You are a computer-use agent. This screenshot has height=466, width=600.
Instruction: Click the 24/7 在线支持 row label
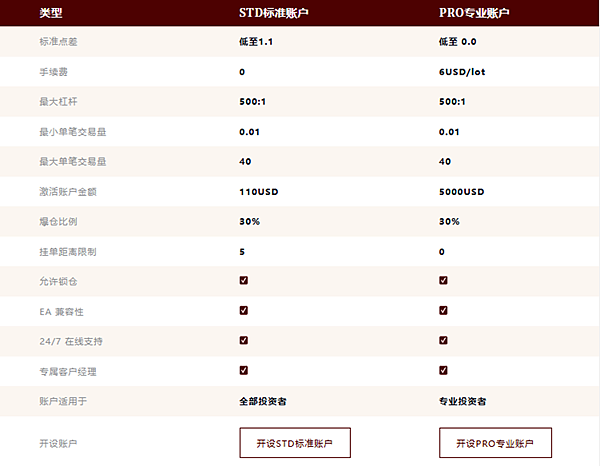pos(71,341)
